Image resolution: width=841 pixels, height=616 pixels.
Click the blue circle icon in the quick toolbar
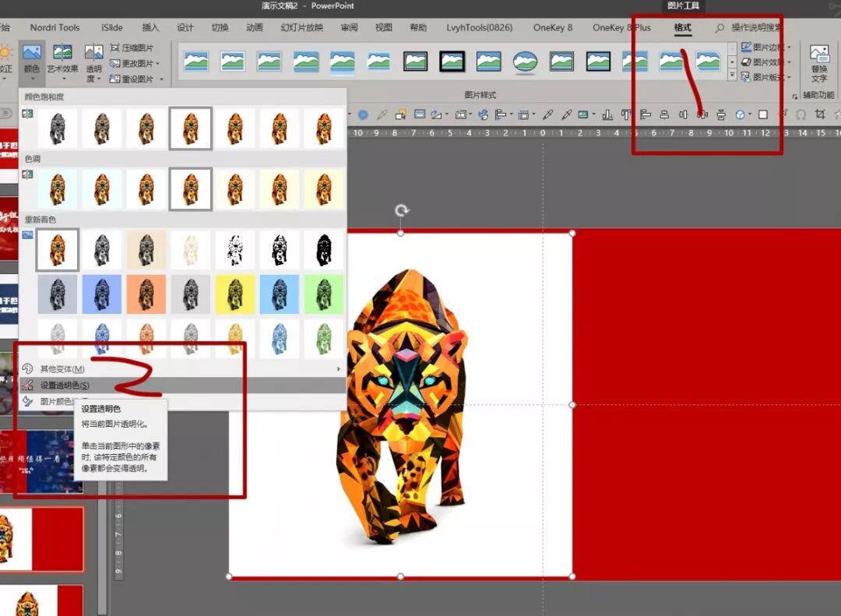363,114
